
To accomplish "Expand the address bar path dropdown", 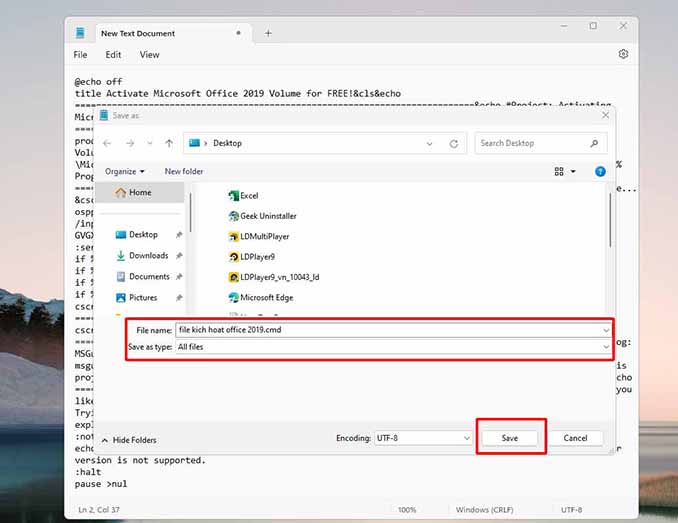I will [x=429, y=144].
